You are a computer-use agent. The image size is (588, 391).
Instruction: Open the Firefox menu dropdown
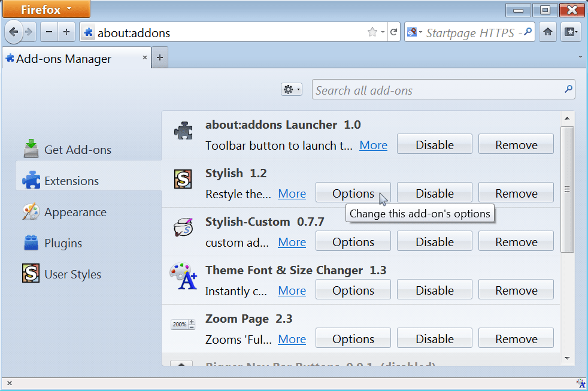(45, 9)
